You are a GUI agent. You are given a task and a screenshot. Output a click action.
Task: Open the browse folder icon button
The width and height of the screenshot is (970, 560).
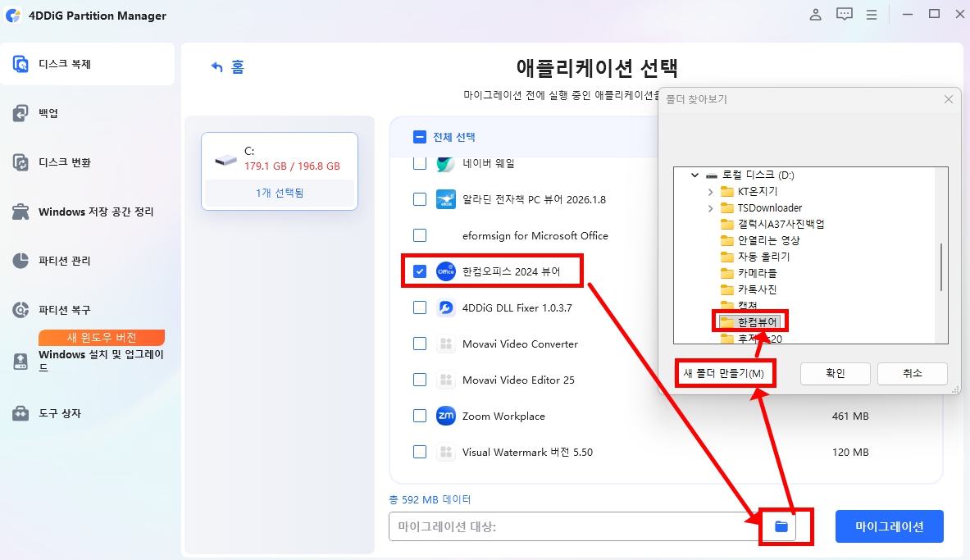point(781,526)
